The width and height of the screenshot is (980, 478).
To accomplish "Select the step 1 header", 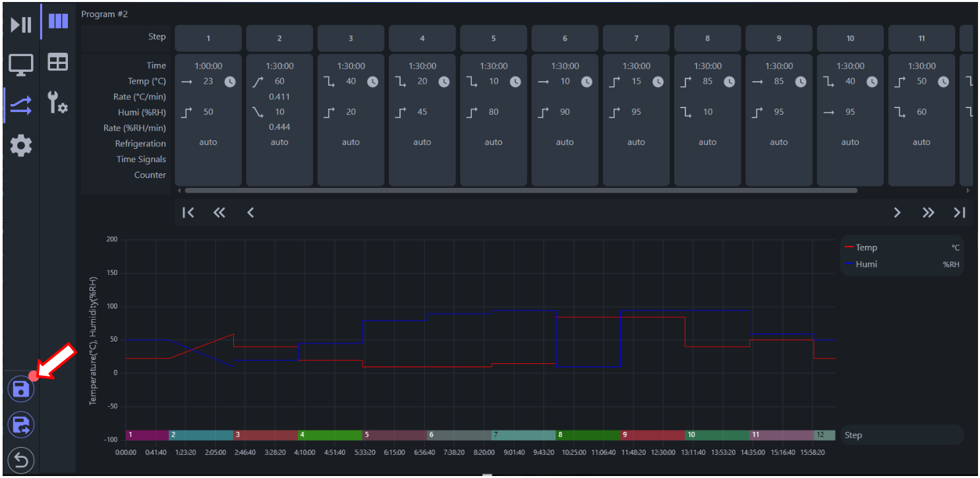I will 208,38.
